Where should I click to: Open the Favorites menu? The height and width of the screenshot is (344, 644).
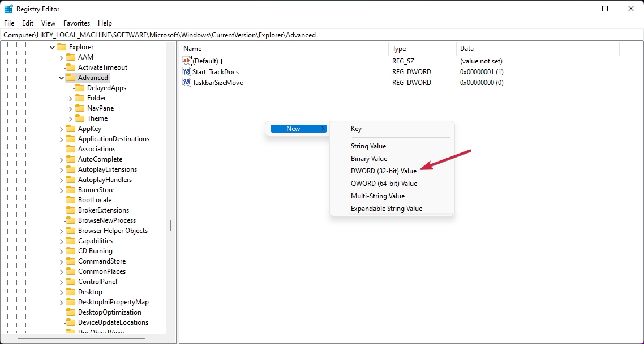click(x=76, y=23)
